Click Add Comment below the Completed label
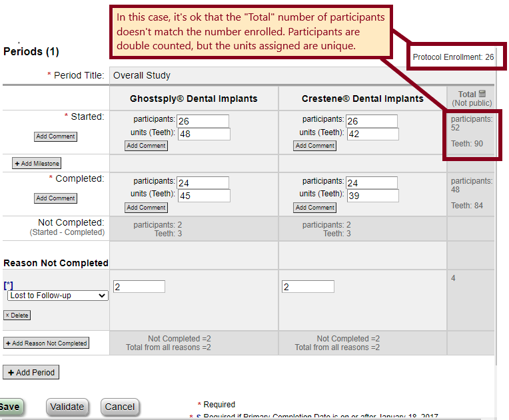 pyautogui.click(x=55, y=198)
